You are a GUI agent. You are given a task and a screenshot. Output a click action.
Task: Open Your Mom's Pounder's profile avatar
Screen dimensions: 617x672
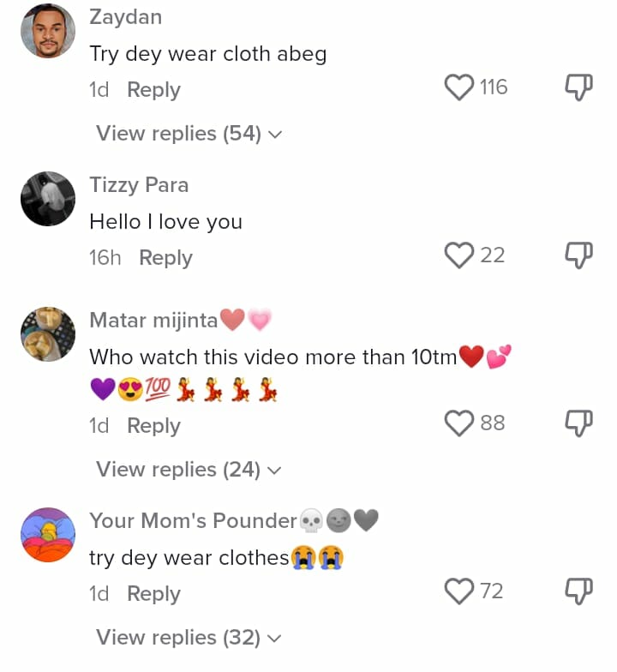point(48,535)
